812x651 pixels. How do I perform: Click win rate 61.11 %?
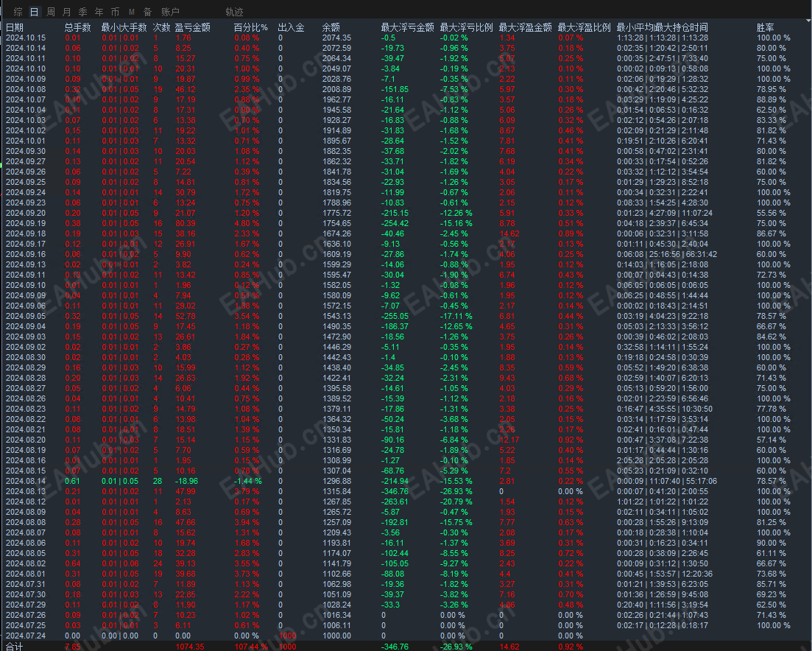pyautogui.click(x=772, y=553)
